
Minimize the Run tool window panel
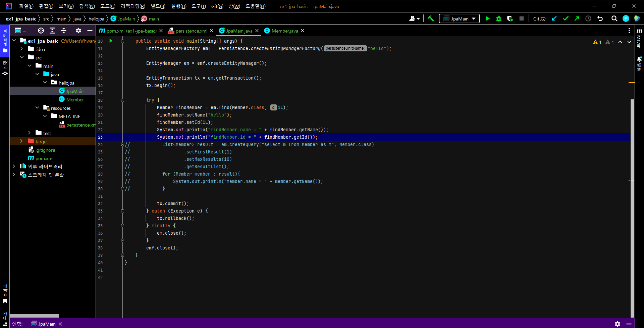click(x=629, y=324)
